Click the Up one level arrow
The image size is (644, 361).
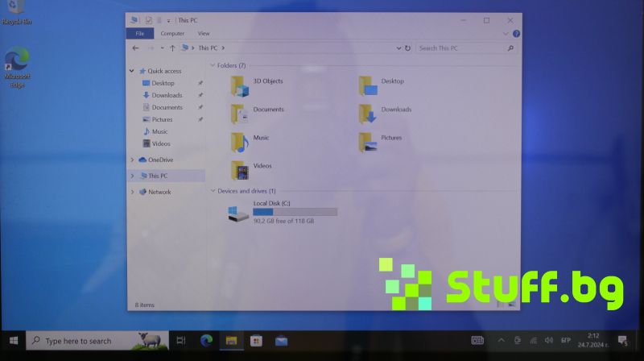point(172,48)
